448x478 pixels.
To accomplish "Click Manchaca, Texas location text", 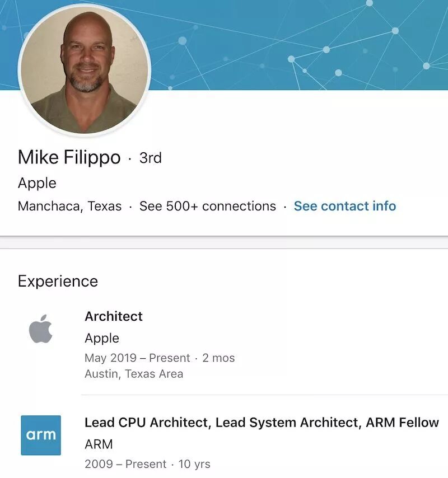I will click(67, 206).
